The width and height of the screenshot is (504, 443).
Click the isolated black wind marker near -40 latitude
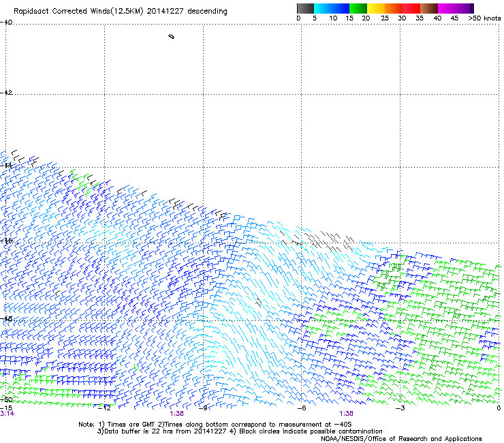(x=172, y=37)
